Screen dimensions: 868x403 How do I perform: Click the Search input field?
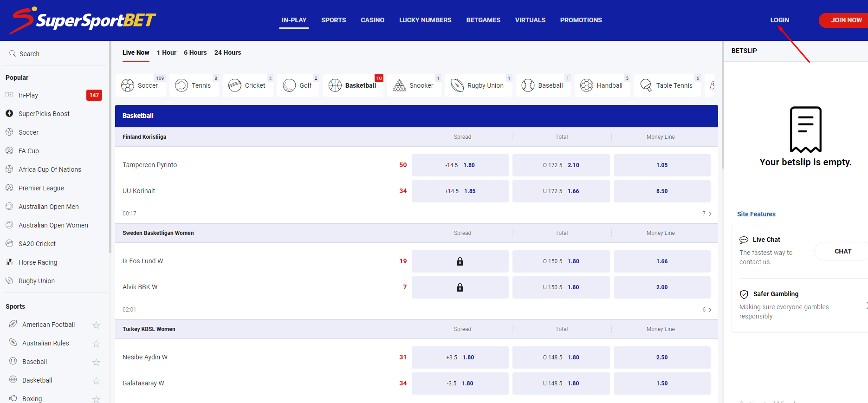(55, 53)
